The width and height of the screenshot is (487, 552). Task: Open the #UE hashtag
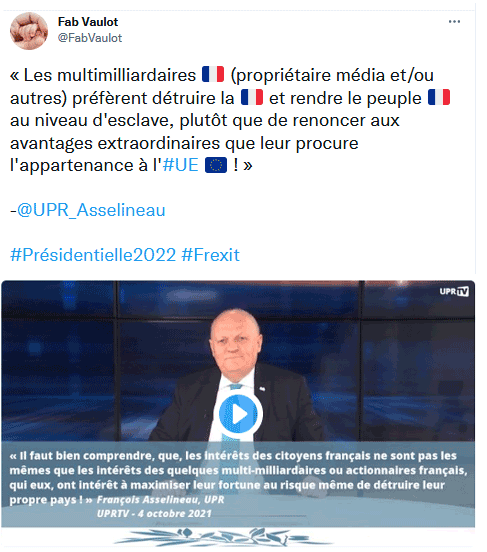point(181,165)
